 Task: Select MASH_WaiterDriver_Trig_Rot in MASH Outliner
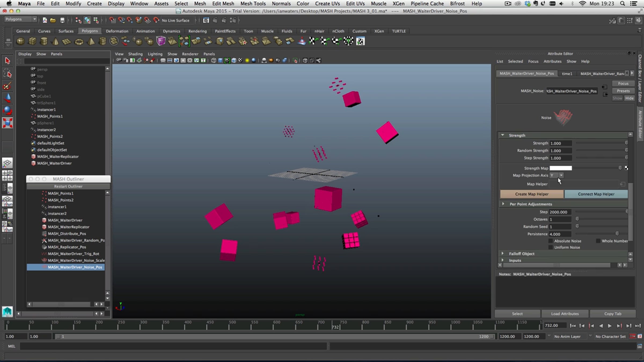[74, 254]
